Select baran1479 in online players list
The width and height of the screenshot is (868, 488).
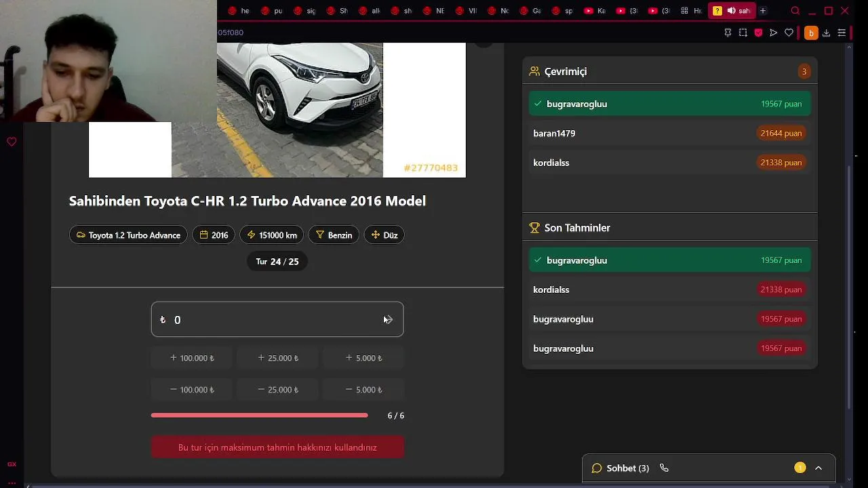[x=670, y=134]
